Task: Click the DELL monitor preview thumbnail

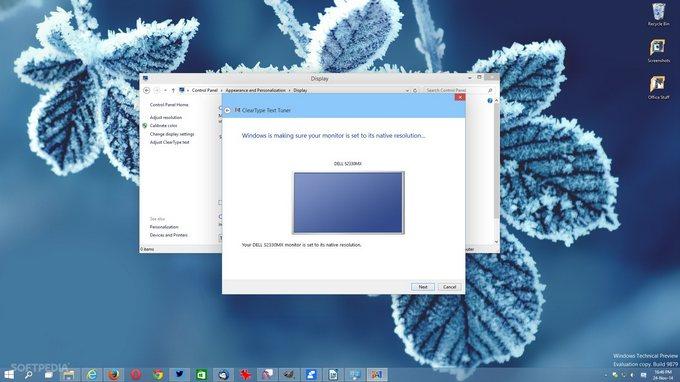Action: [348, 203]
